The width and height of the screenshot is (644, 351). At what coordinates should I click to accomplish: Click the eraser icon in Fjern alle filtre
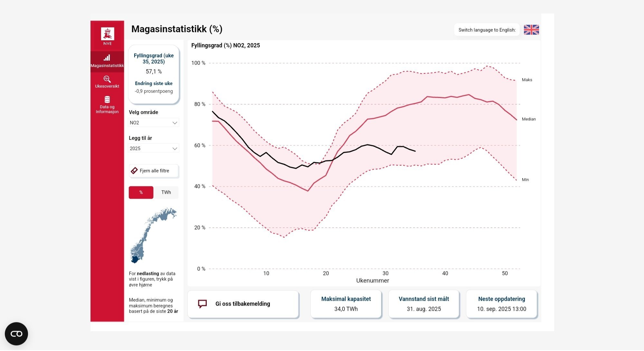134,171
